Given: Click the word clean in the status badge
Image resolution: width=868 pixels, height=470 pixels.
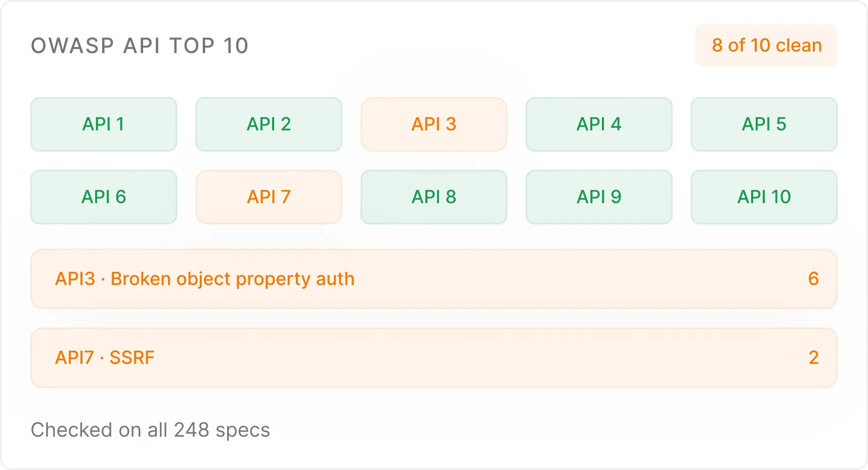Looking at the screenshot, I should pos(799,45).
